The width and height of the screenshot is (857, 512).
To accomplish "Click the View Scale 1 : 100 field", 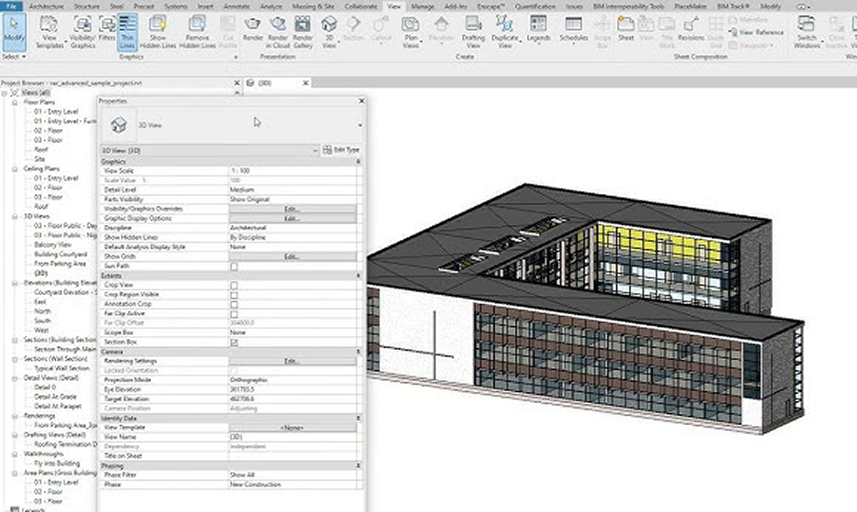I will [x=292, y=171].
